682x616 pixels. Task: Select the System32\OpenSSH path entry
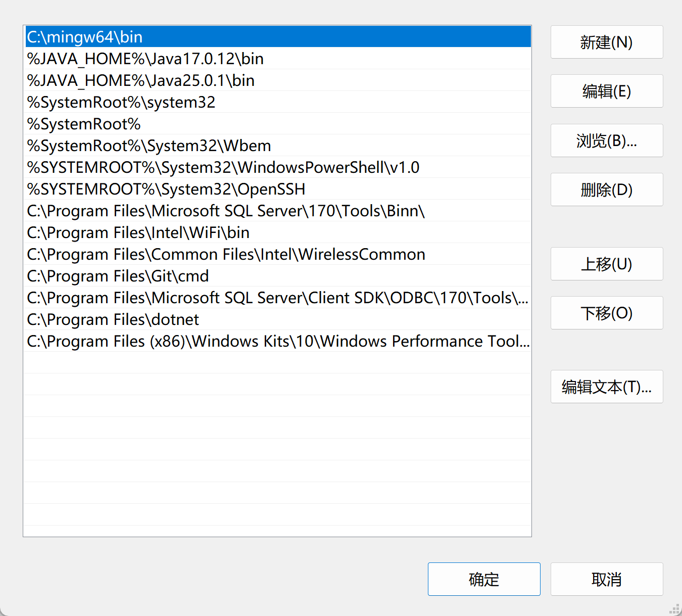[278, 189]
